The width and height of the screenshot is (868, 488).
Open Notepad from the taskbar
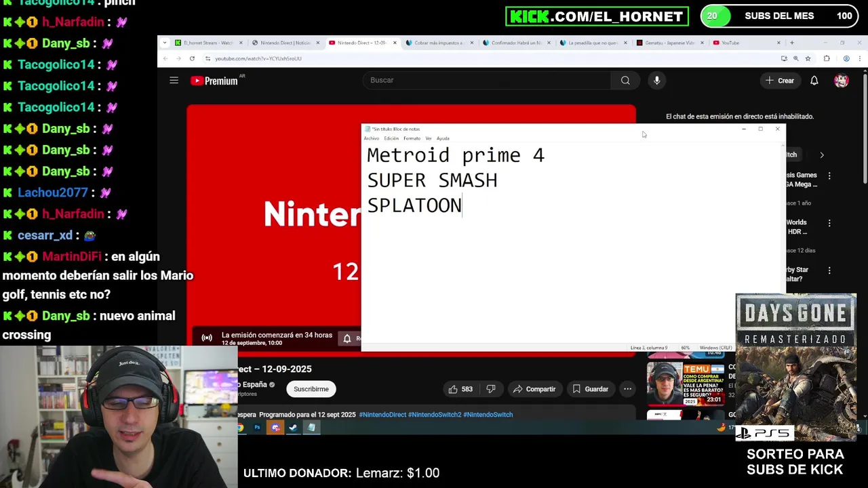[x=311, y=428]
